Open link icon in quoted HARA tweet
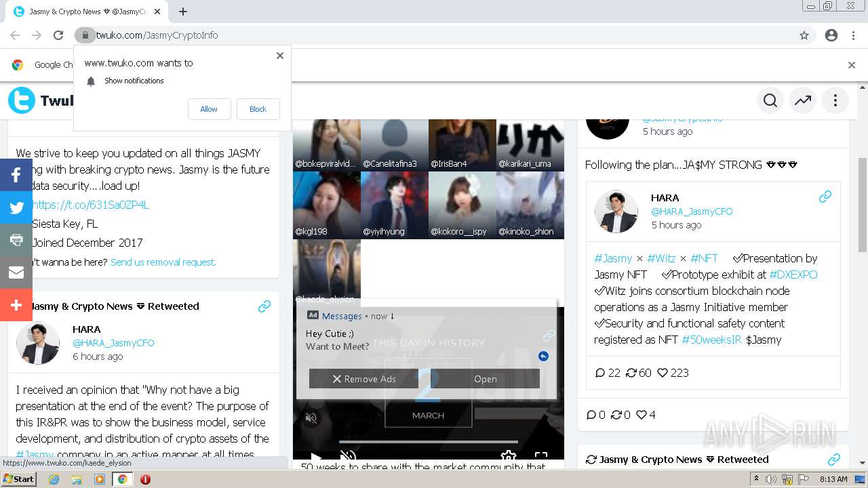The width and height of the screenshot is (868, 488). point(825,197)
